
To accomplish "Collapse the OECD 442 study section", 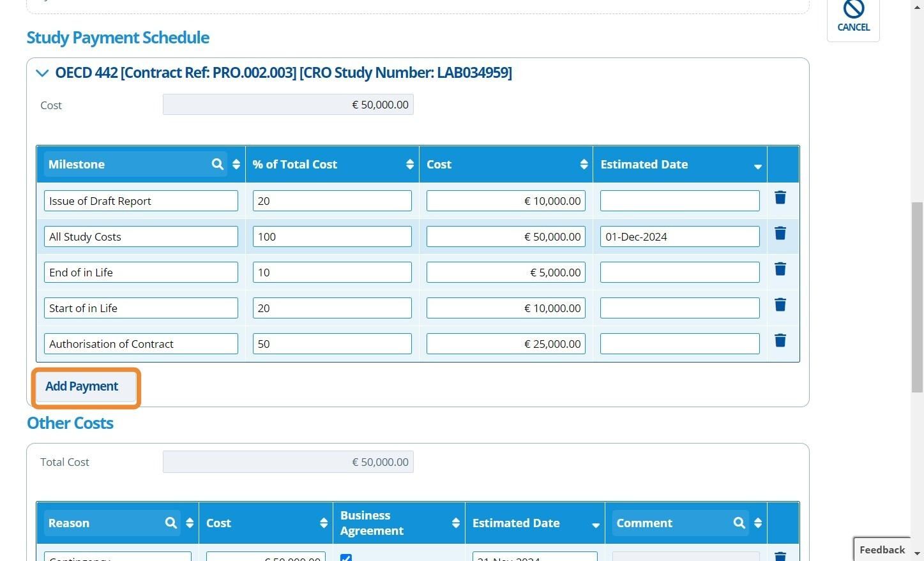I will (x=42, y=73).
